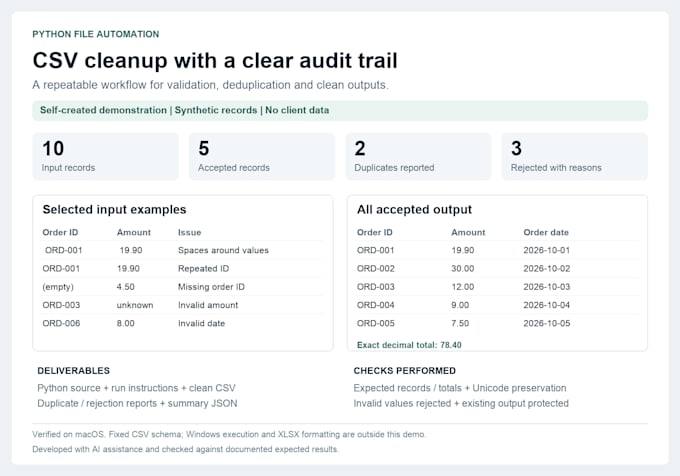
Task: Click the '2026-10-04' order date
Action: point(546,305)
